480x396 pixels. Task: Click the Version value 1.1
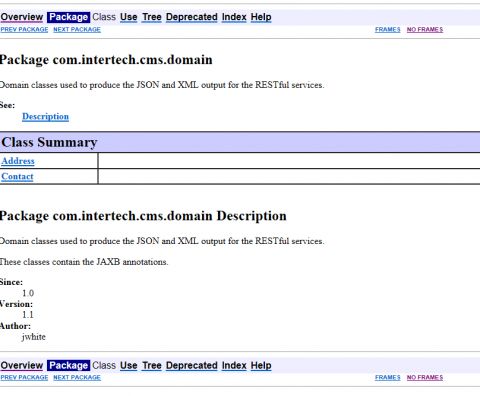(x=28, y=315)
